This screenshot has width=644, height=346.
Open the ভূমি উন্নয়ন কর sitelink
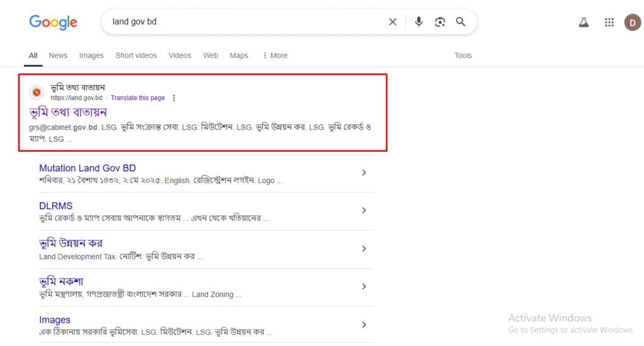pos(70,243)
